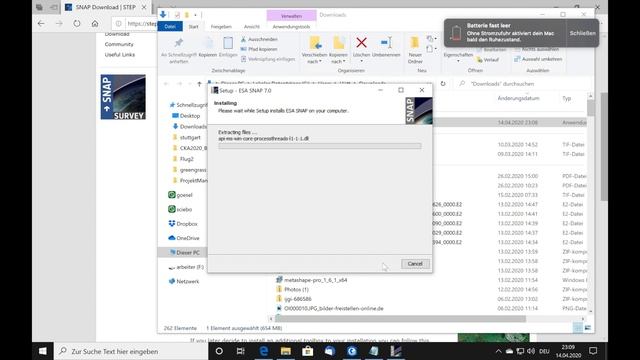Open Edge from the taskbar

[x=264, y=351]
